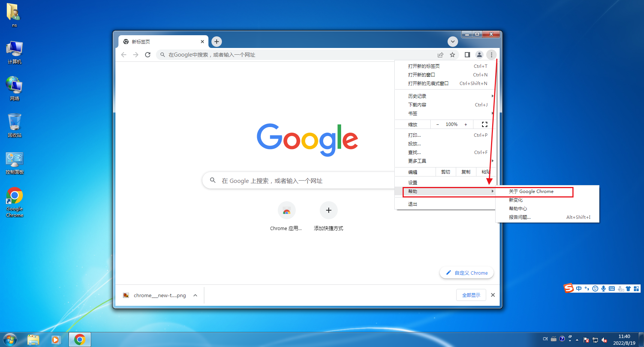Select 打开新的无痕式窗口 menu item
The height and width of the screenshot is (347, 644).
pos(445,84)
